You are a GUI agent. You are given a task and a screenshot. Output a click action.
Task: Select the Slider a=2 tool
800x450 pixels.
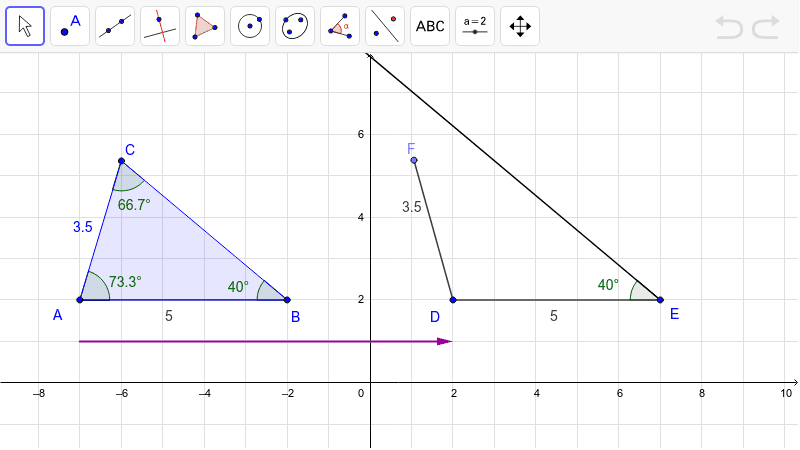pyautogui.click(x=475, y=26)
